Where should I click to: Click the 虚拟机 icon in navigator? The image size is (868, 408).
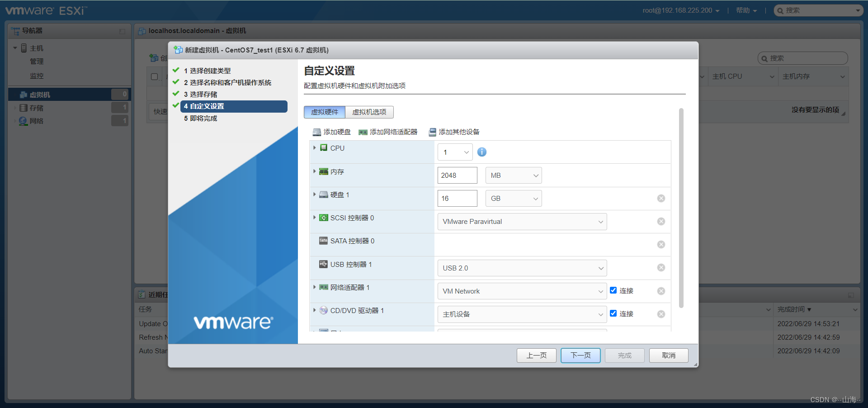24,95
